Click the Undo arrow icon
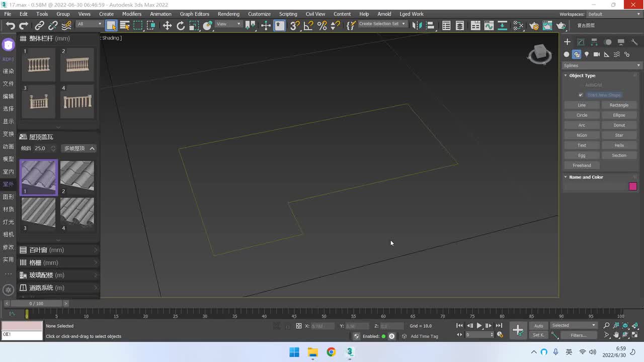644x362 pixels. tap(10, 26)
